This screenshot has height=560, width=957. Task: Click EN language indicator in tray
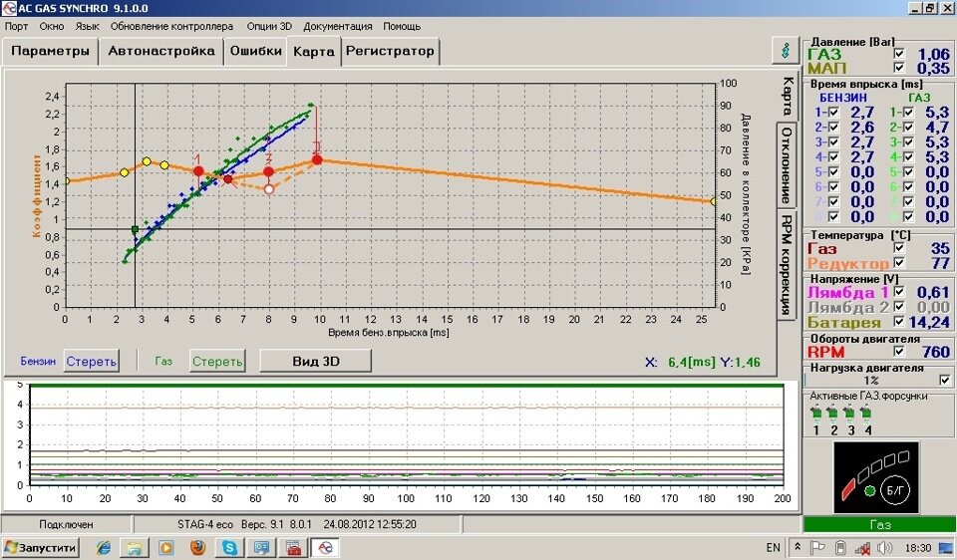pyautogui.click(x=773, y=548)
